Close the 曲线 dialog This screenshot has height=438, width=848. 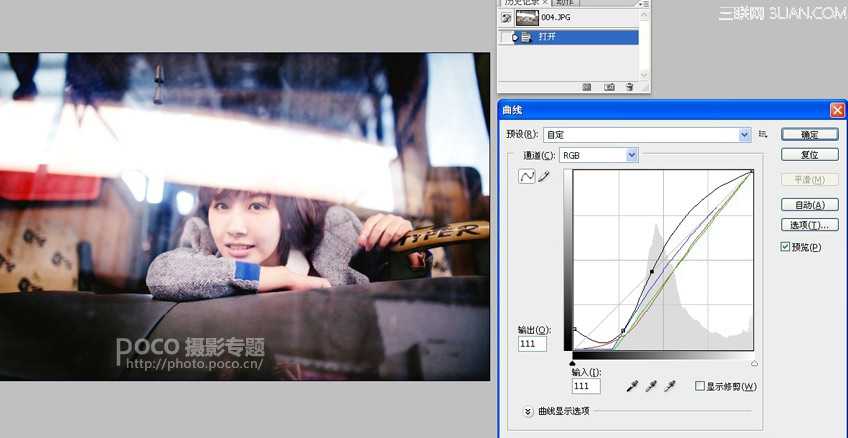point(837,110)
